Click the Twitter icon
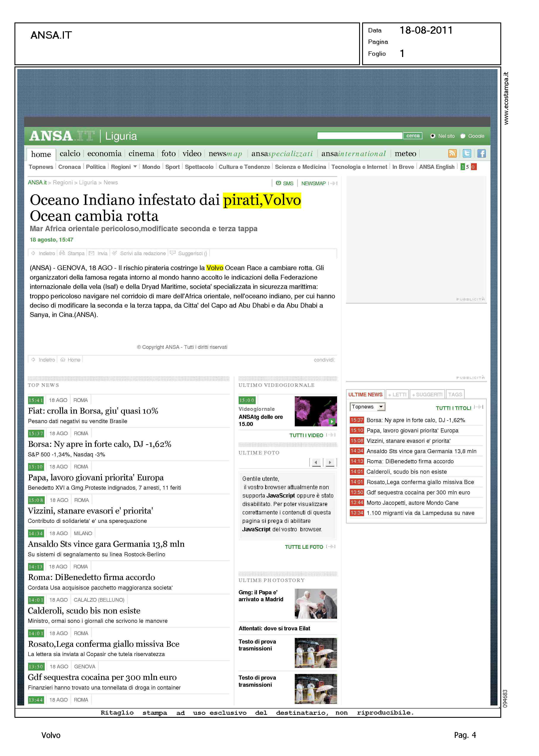The width and height of the screenshot is (539, 756). pos(467,153)
